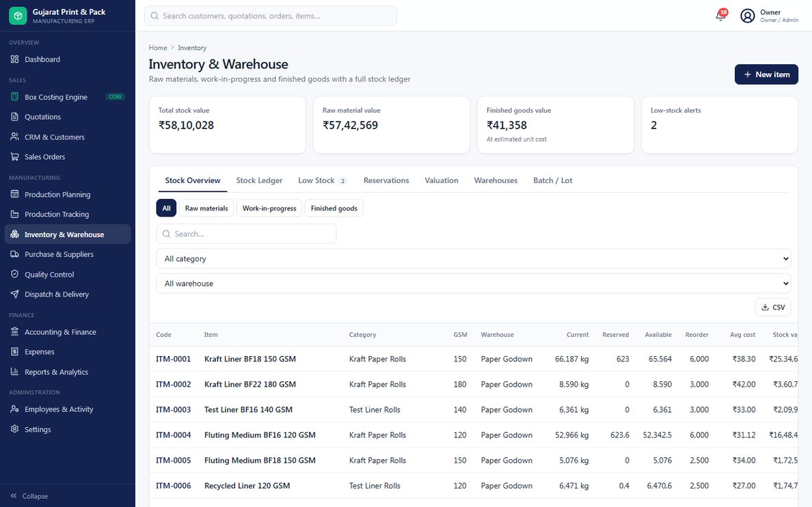Click the stock Search input box
This screenshot has height=507, width=812.
[x=246, y=234]
